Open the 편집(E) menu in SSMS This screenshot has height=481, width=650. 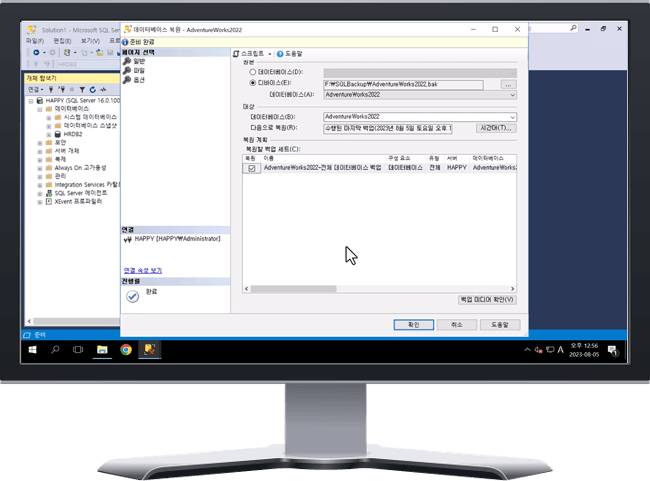tap(62, 41)
